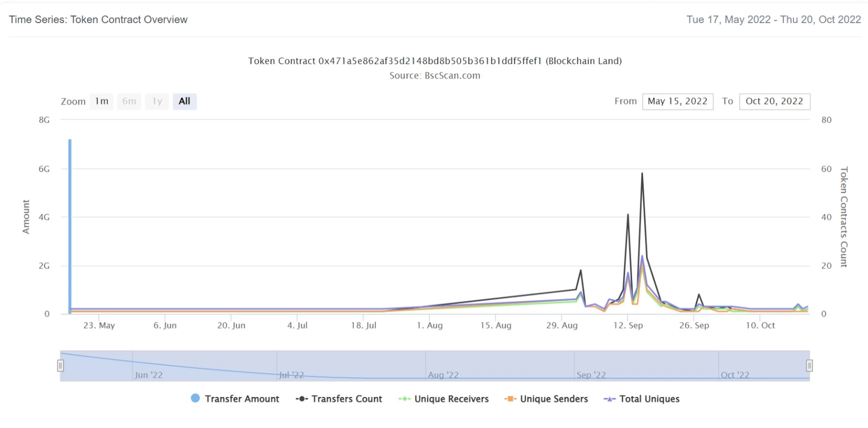Click the 20. Jun x-axis label
The image size is (868, 428).
coord(231,326)
